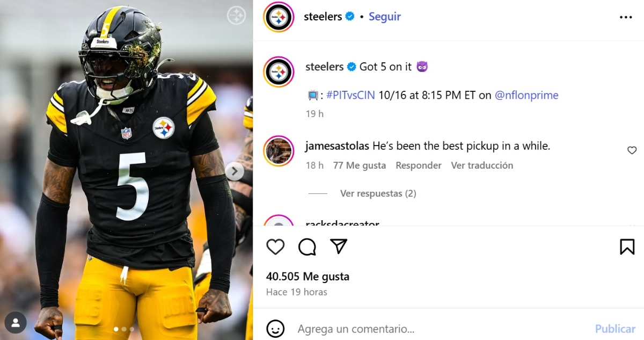The image size is (644, 340).
Task: Translate the comment with Ver traducción
Action: (x=482, y=165)
